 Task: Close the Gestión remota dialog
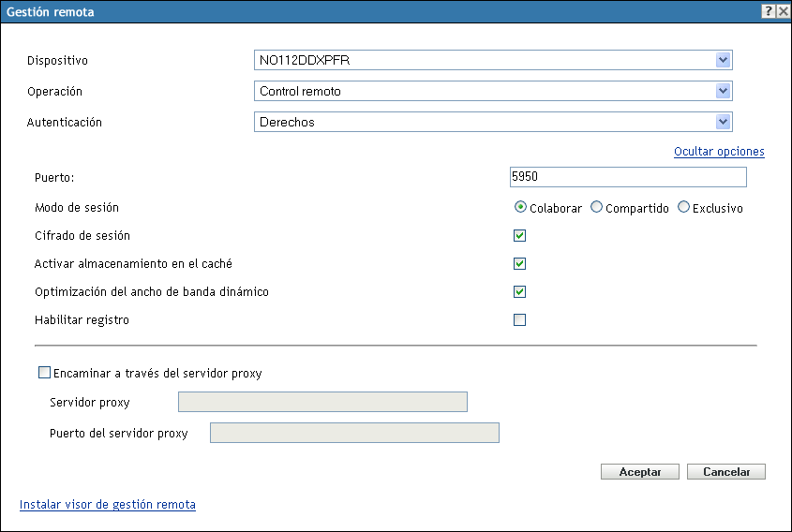pos(783,11)
